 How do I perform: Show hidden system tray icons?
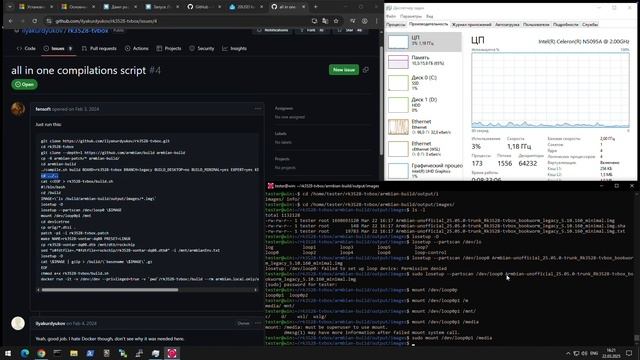(x=568, y=353)
